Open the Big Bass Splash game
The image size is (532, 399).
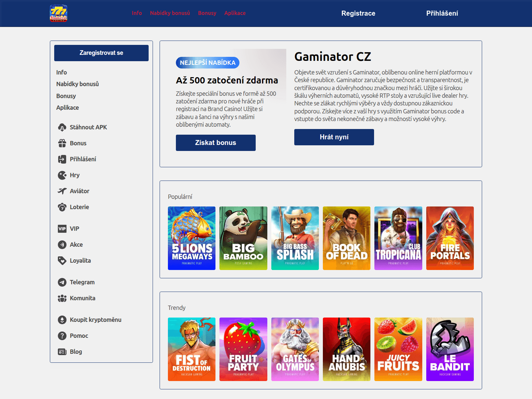pos(295,238)
